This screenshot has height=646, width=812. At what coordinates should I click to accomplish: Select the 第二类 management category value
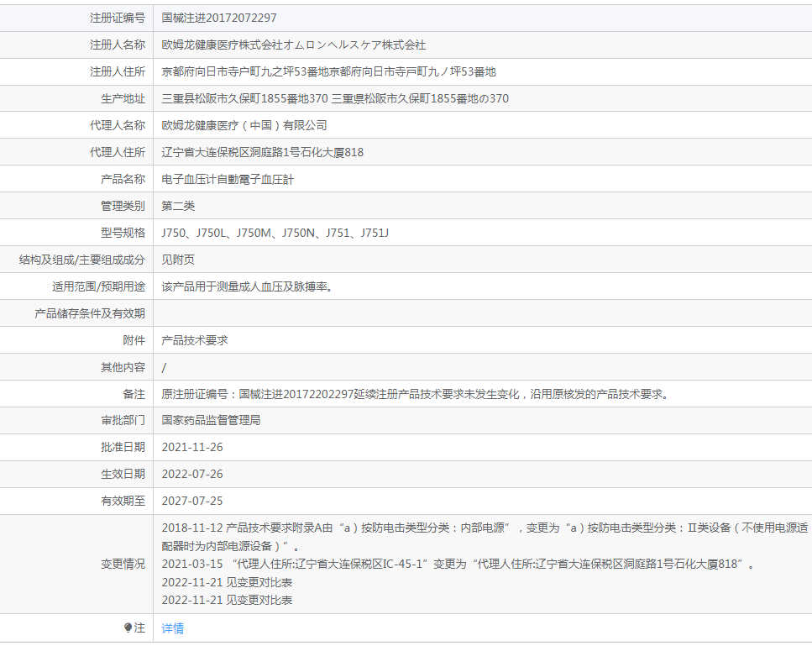[x=178, y=206]
